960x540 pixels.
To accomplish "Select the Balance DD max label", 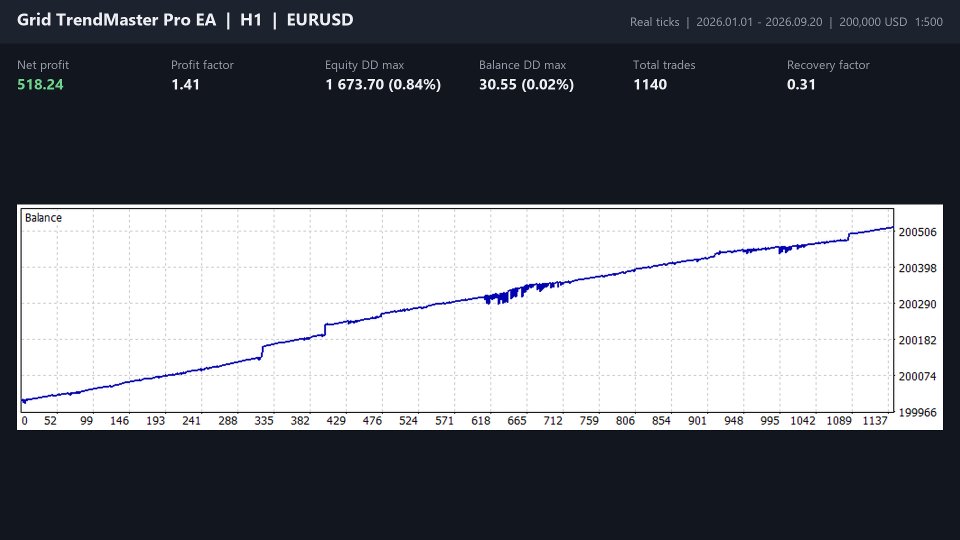I will 522,65.
